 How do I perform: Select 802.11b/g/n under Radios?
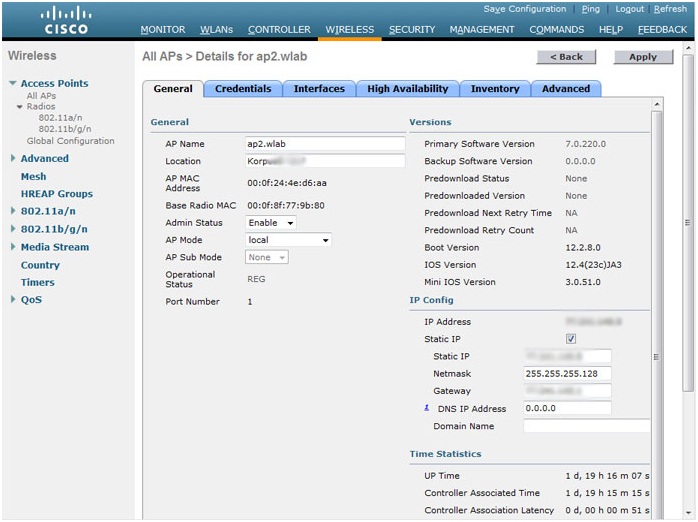(65, 129)
